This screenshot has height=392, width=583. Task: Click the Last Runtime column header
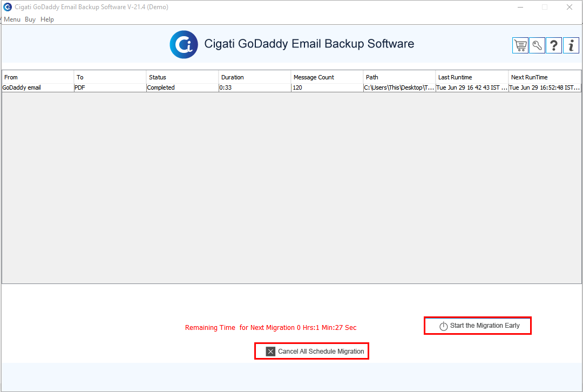click(x=472, y=77)
